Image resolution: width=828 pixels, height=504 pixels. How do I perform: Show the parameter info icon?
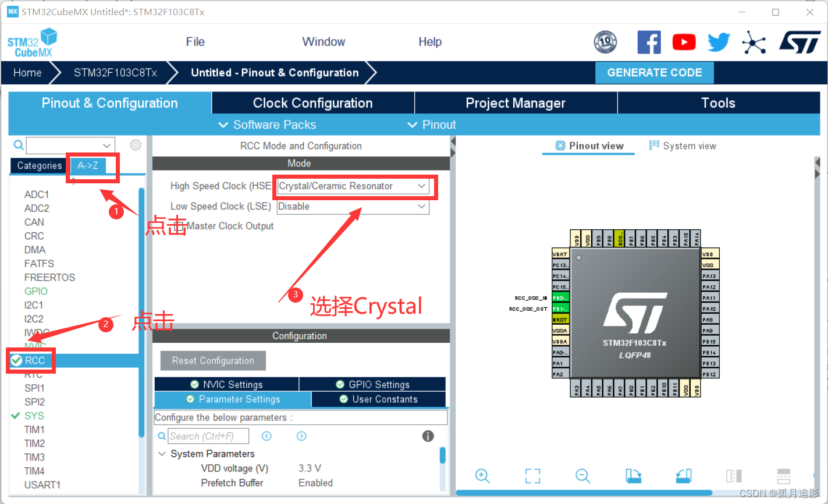coord(428,436)
